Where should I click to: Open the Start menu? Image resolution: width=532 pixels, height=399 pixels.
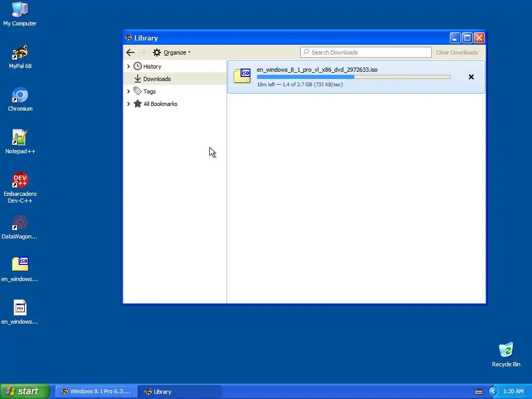click(24, 391)
